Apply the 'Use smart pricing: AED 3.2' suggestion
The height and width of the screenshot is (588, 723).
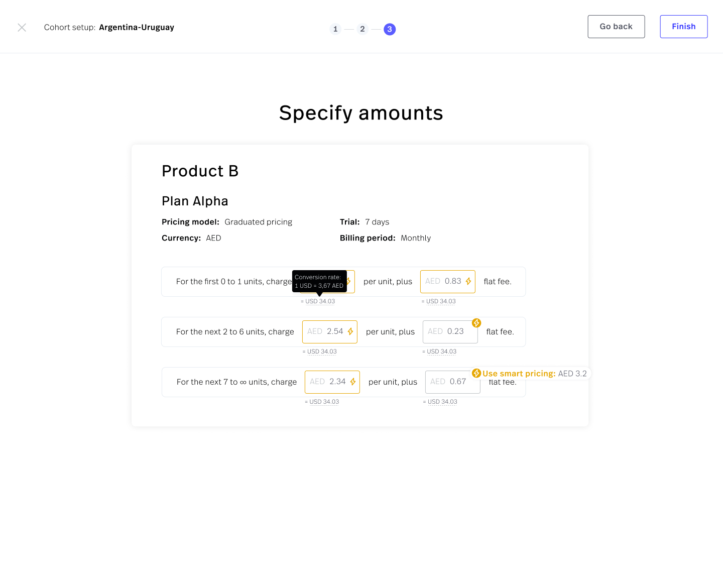[531, 374]
